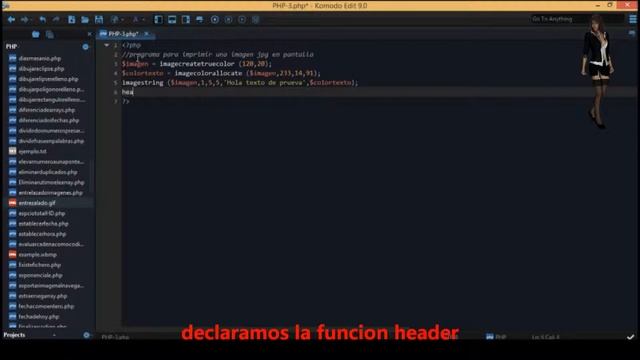Open the PHP places gear menu

click(86, 47)
